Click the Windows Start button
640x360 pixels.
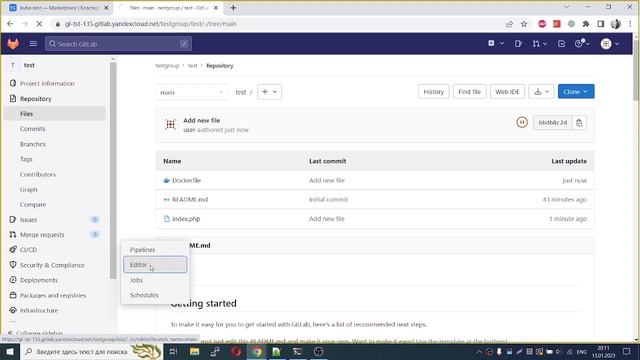[10, 351]
